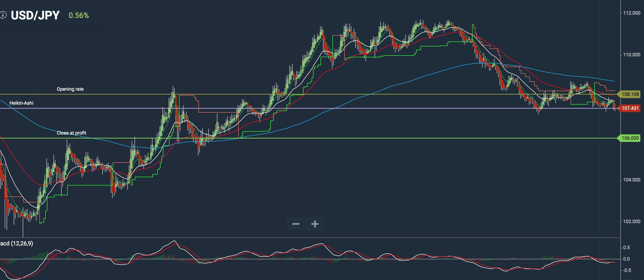Click the MACD (12,26,9) indicator label
This screenshot has width=644, height=280.
(x=17, y=243)
